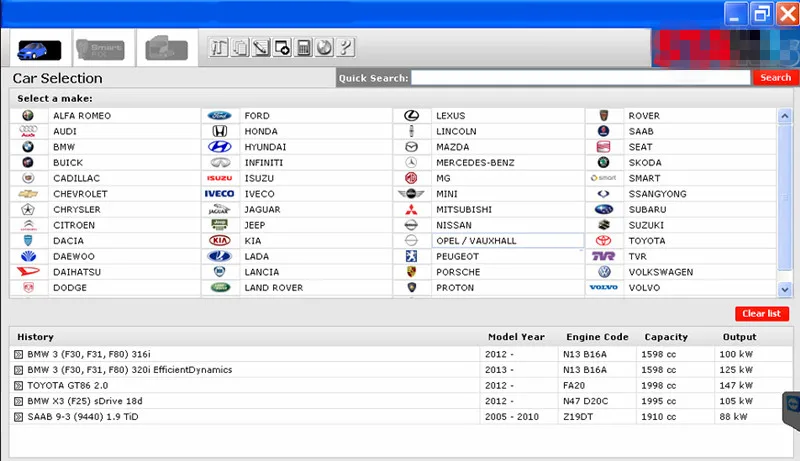Expand history entry BMW X3 sDrive 18d
The height and width of the screenshot is (461, 800).
(x=18, y=401)
